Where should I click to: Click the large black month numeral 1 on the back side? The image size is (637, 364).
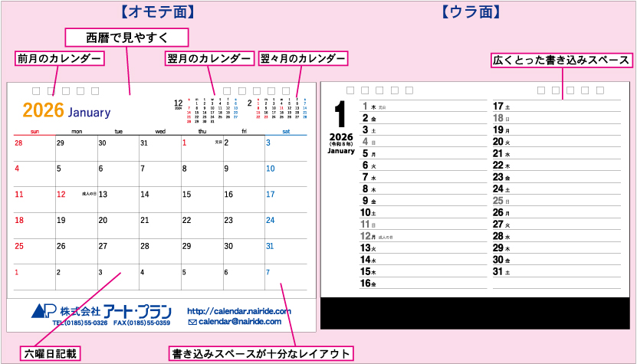(x=340, y=114)
